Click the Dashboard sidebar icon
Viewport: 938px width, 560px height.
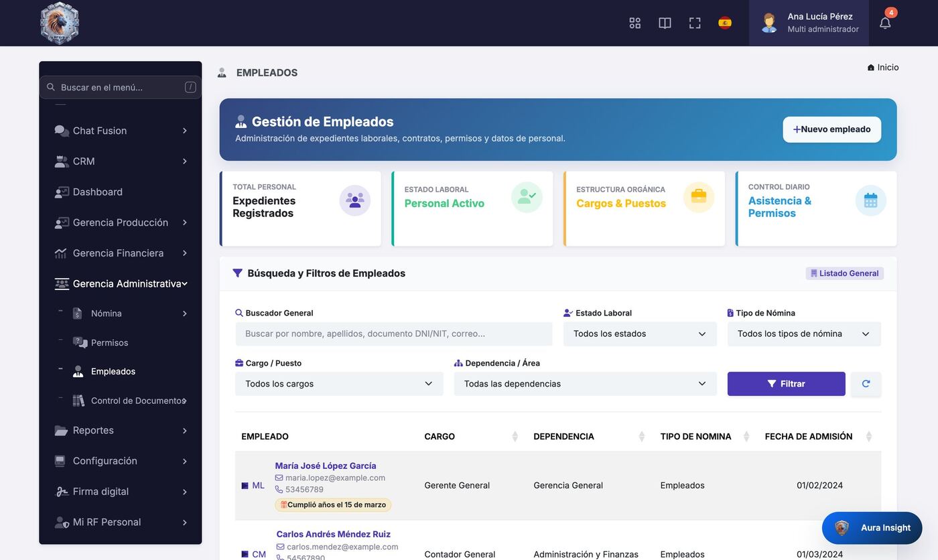tap(62, 192)
